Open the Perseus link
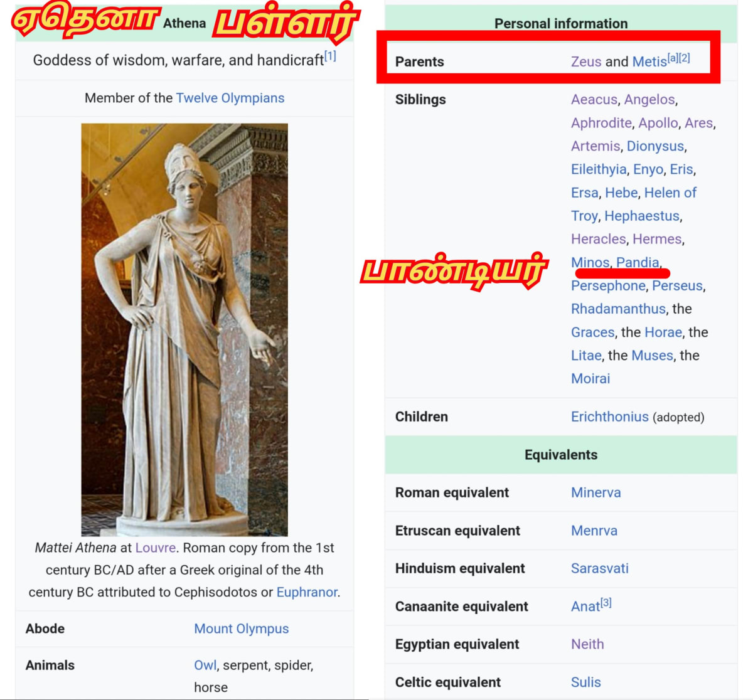Screen dimensions: 753x700 (x=677, y=285)
